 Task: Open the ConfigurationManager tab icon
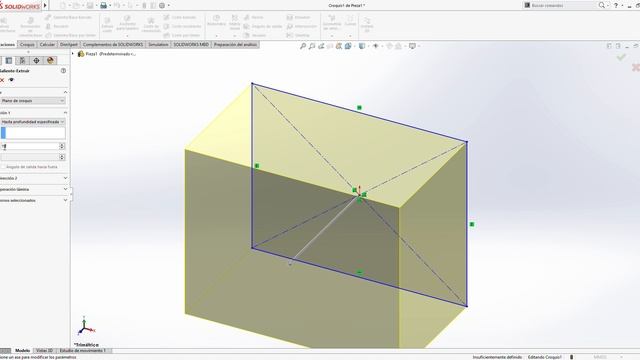[x=22, y=60]
